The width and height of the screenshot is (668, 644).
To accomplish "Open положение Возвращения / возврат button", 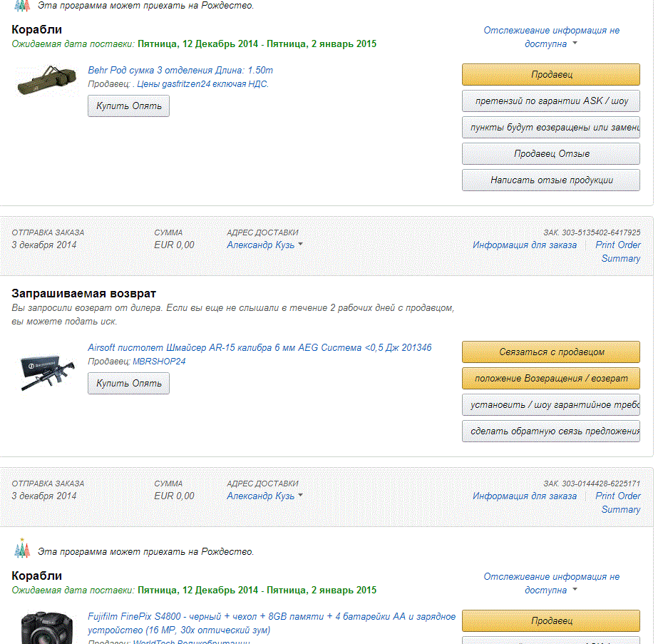I will click(x=550, y=378).
